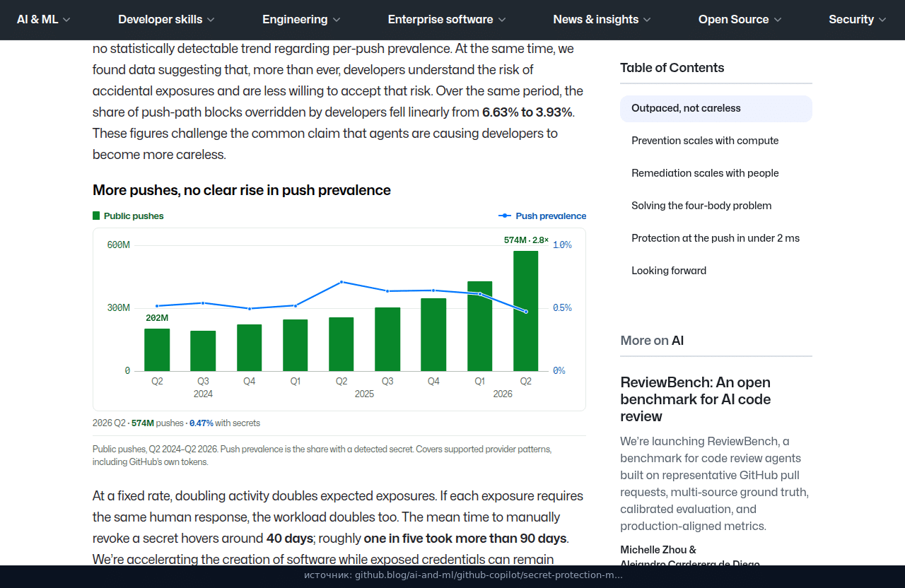Open the Security menu
The width and height of the screenshot is (905, 588).
click(x=858, y=20)
